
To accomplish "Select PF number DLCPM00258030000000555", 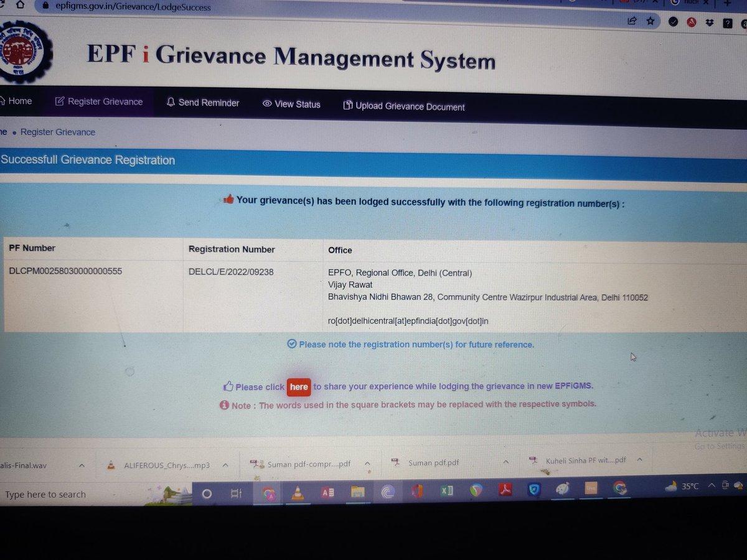I will pos(65,271).
